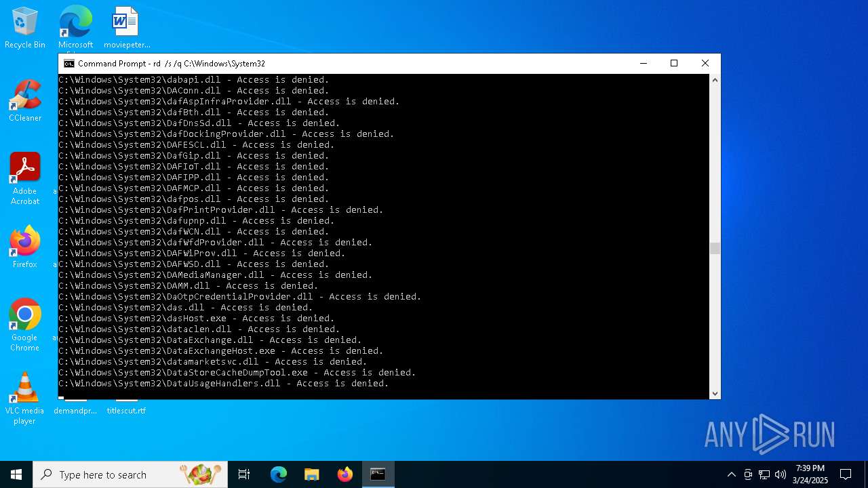The image size is (868, 488).
Task: Open the Windows Start menu
Action: point(16,474)
